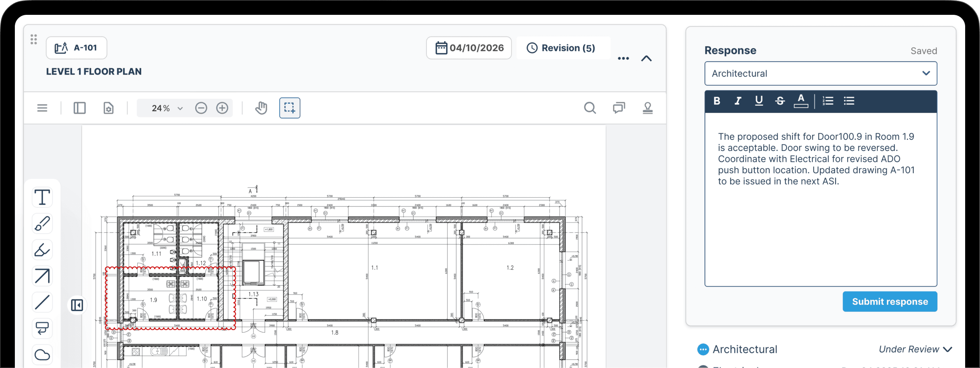Click room label 1.13 on the plan
The width and height of the screenshot is (980, 368).
254,294
